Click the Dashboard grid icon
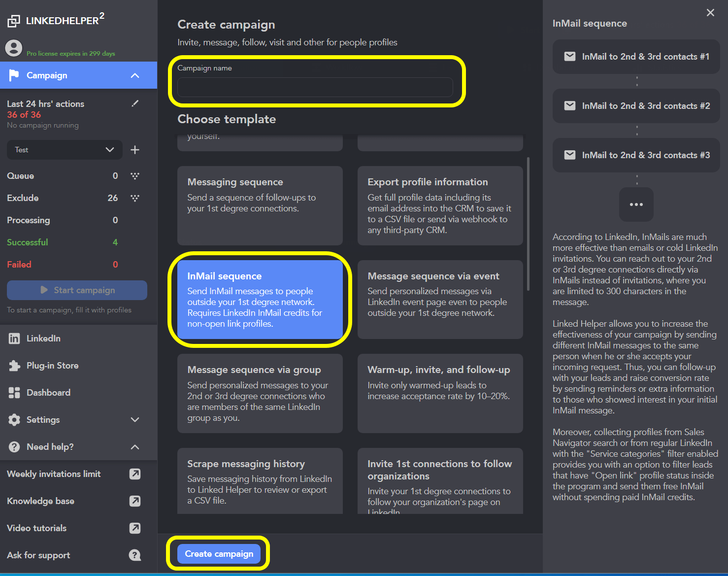This screenshot has height=576, width=728. coord(13,392)
